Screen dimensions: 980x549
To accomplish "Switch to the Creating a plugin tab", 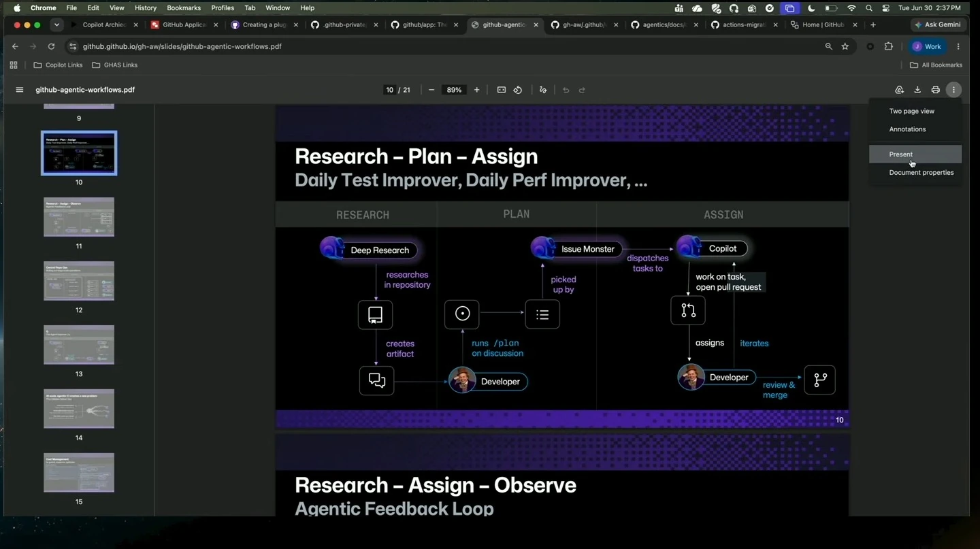I will [x=264, y=24].
